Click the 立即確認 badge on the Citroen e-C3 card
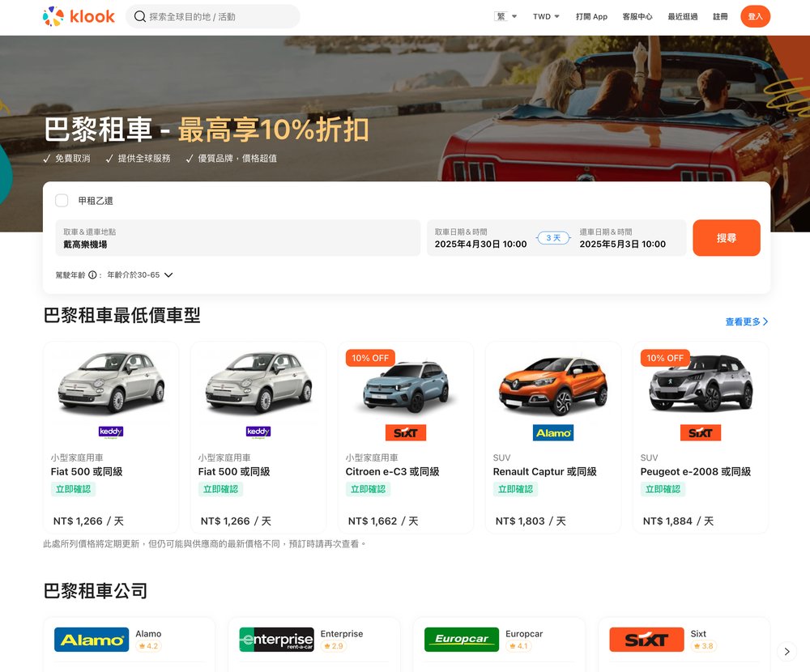 (x=369, y=489)
